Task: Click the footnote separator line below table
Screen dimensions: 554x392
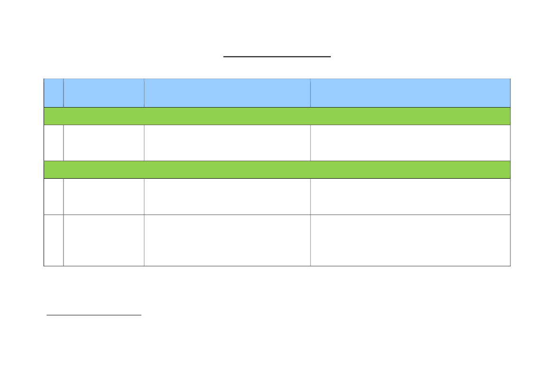Action: click(94, 315)
